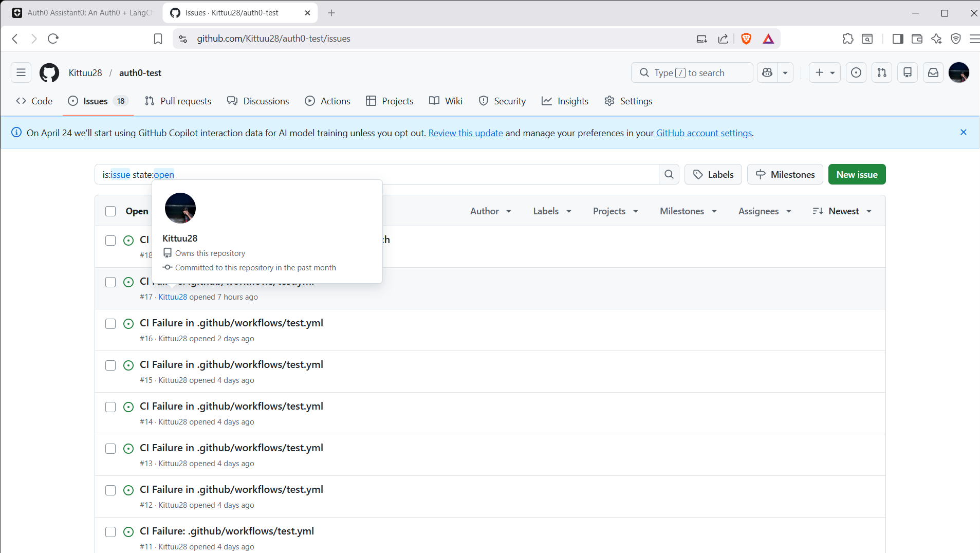Follow the Review this update link
Viewport: 980px width, 553px height.
(x=466, y=133)
